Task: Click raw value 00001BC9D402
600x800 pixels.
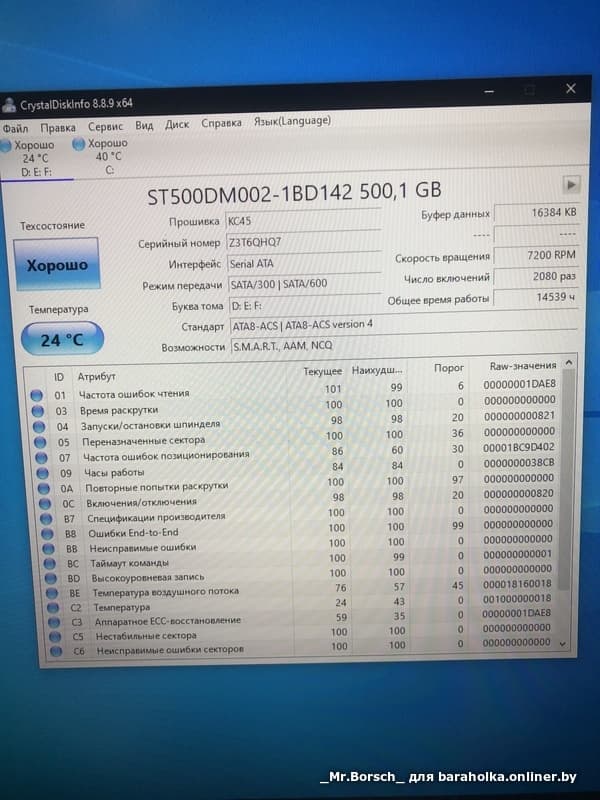Action: coord(518,447)
